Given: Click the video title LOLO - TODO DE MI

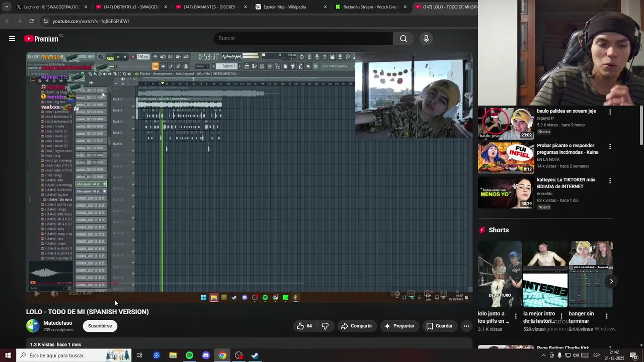Looking at the screenshot, I should coord(88,312).
